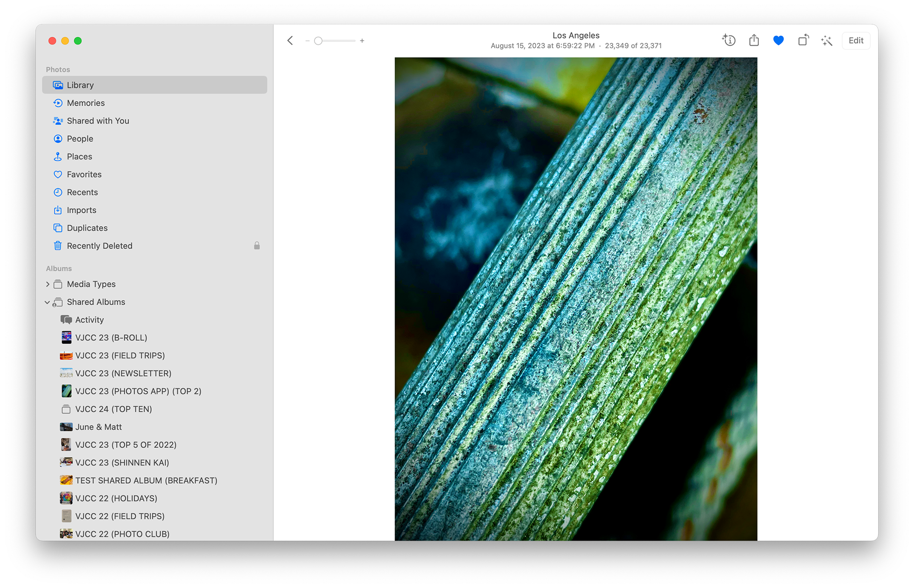The width and height of the screenshot is (914, 588).
Task: Open the VJCC 22 (FIELD TRIPS) album
Action: pyautogui.click(x=155, y=516)
